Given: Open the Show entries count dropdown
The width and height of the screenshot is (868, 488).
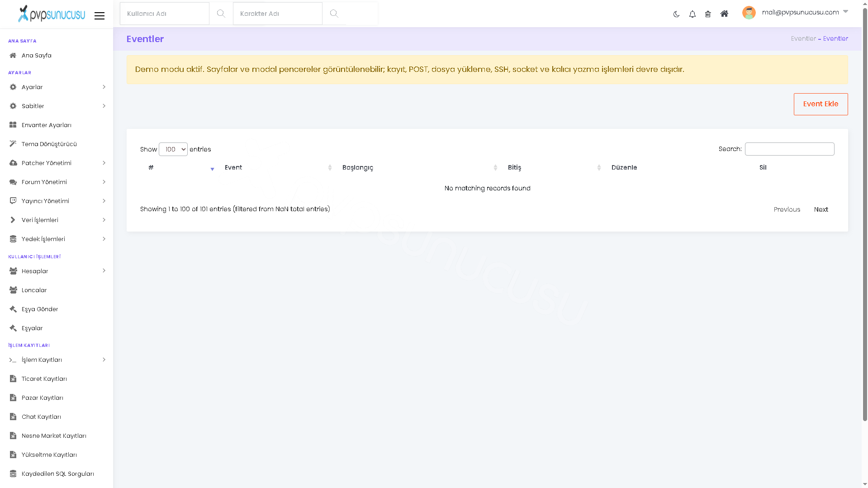Looking at the screenshot, I should click(173, 149).
